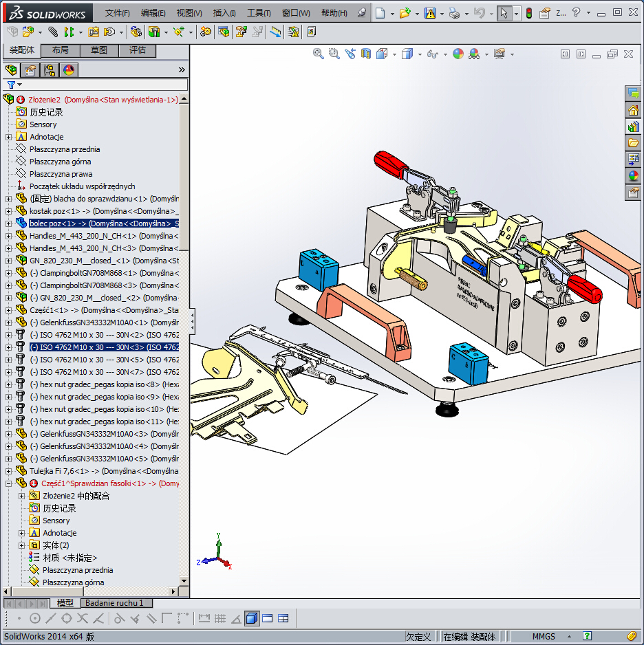Click the Edit Appearance color ball icon
The image size is (644, 645).
pyautogui.click(x=458, y=54)
